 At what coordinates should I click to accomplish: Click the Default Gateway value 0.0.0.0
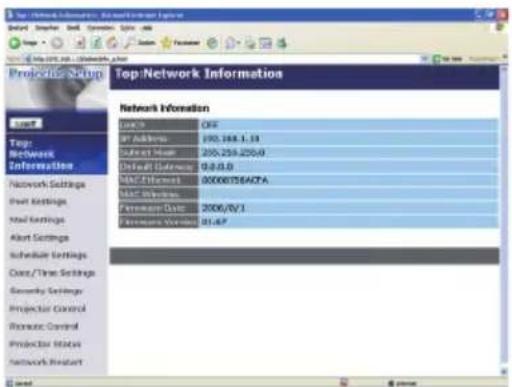click(x=217, y=167)
